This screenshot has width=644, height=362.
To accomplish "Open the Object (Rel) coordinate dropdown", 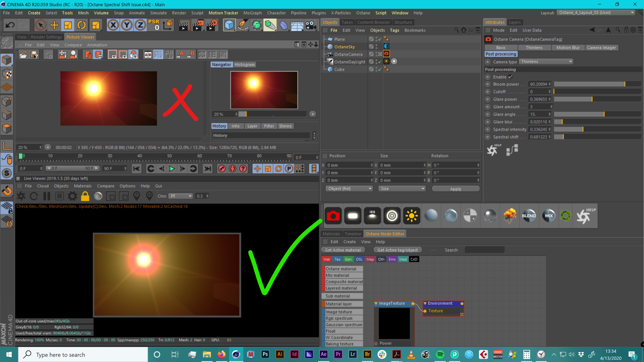I will click(x=349, y=189).
